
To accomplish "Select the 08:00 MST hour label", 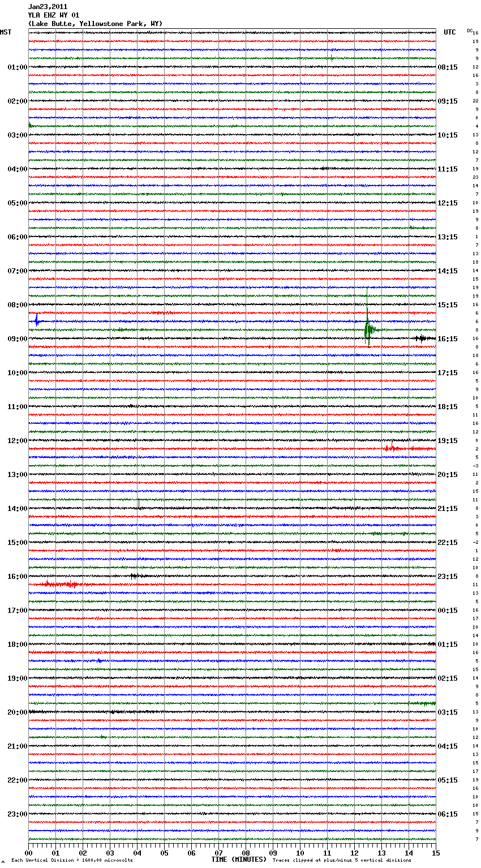I will (x=18, y=305).
